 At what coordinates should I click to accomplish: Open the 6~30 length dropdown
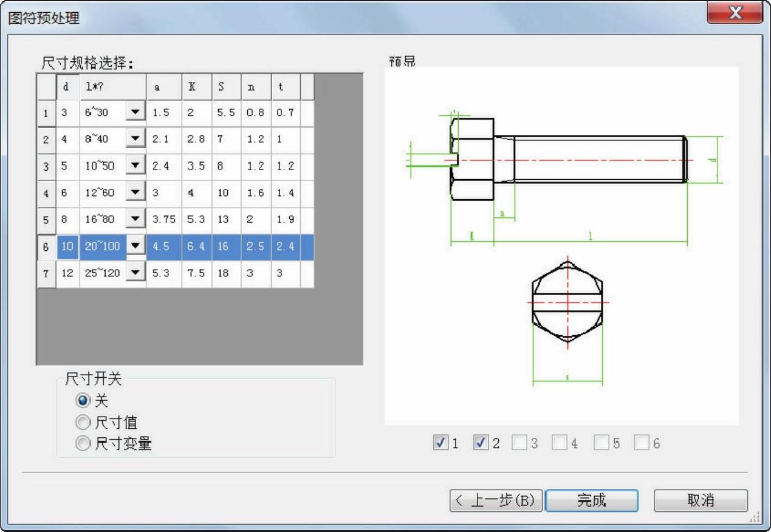[x=135, y=112]
